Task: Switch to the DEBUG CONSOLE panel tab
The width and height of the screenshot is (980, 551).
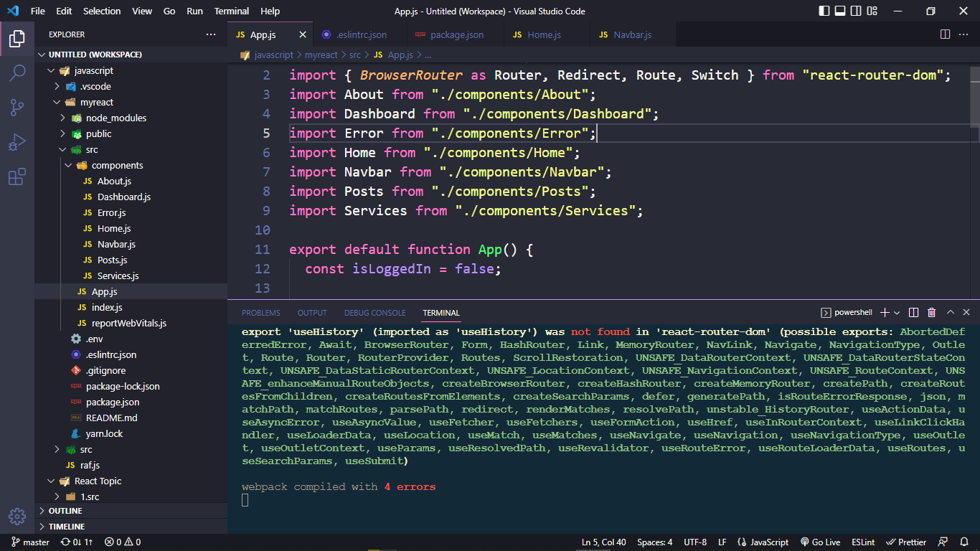Action: coord(374,313)
